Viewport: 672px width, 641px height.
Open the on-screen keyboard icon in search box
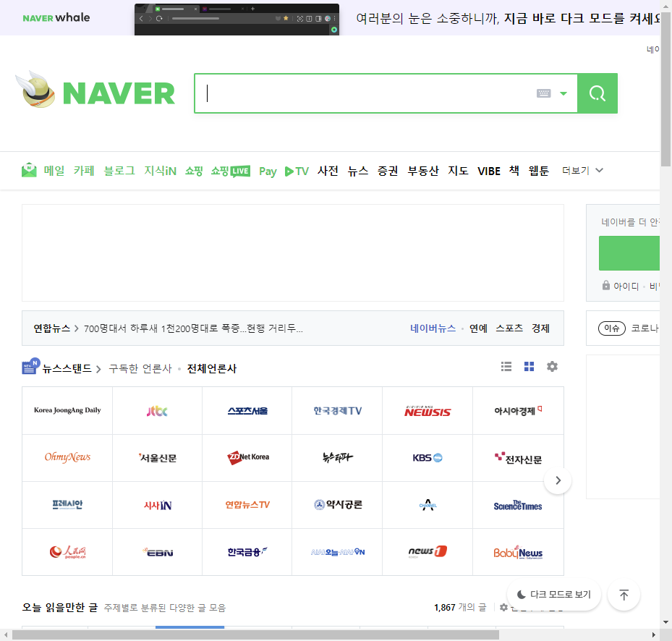point(543,93)
